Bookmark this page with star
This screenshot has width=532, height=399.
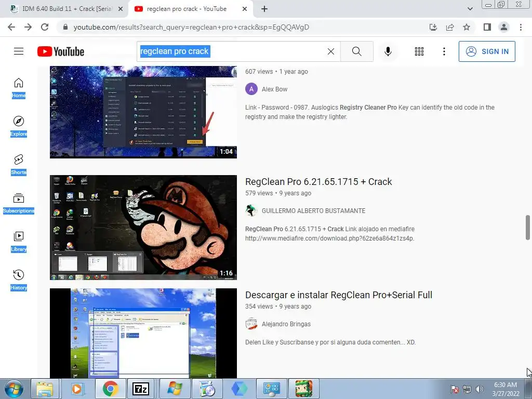(x=467, y=27)
